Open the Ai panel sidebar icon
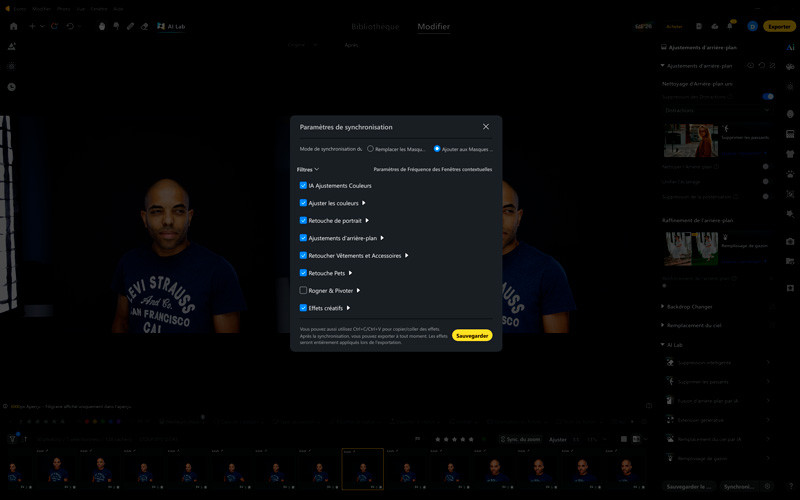 point(790,47)
